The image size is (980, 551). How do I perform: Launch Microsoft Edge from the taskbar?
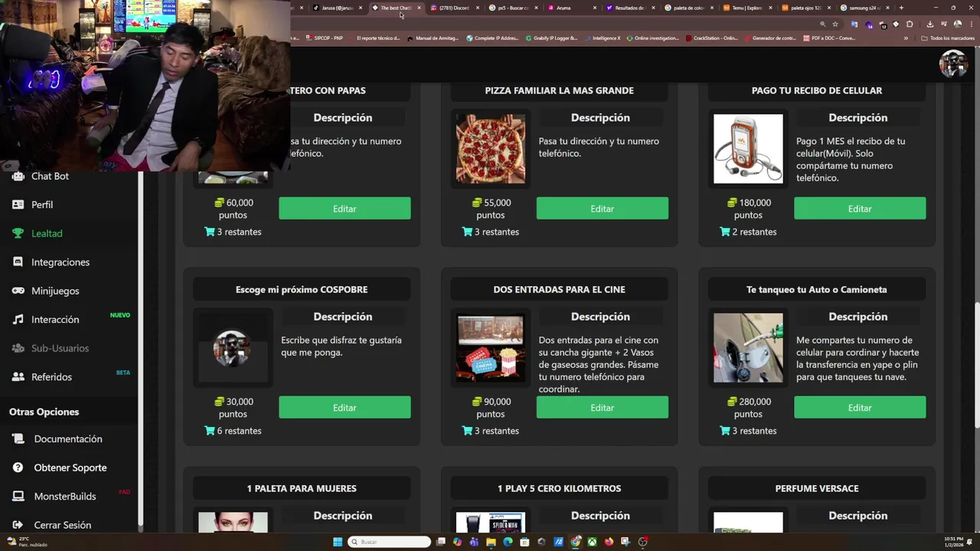coord(508,542)
